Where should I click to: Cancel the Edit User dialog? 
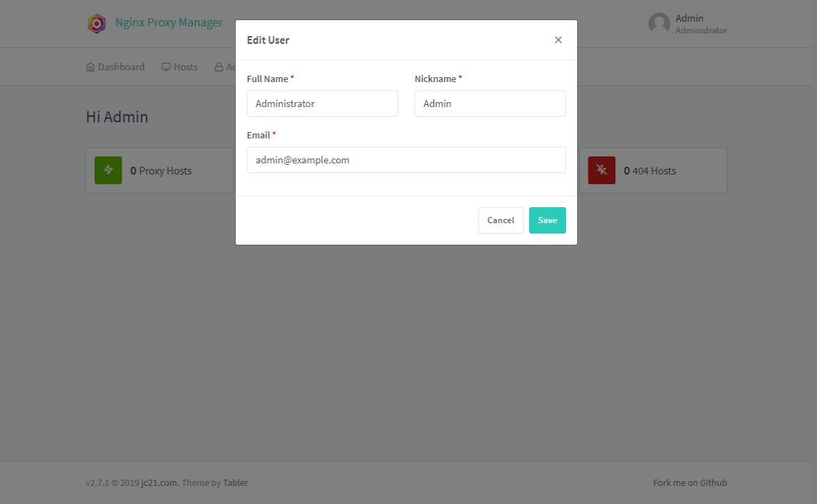pos(500,220)
